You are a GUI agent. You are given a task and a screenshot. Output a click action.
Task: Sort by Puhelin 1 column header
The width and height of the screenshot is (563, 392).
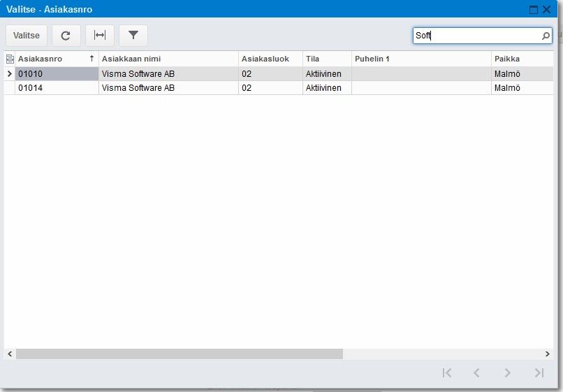pyautogui.click(x=421, y=59)
